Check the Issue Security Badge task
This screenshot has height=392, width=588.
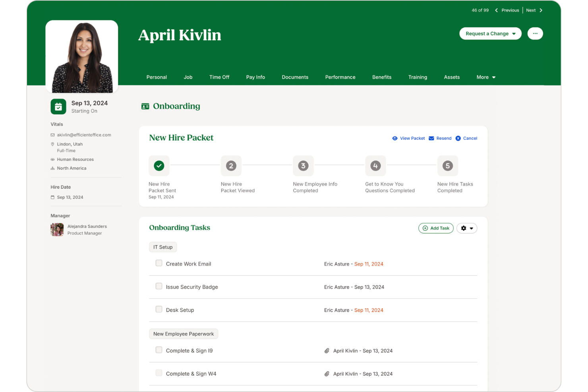[x=159, y=286]
